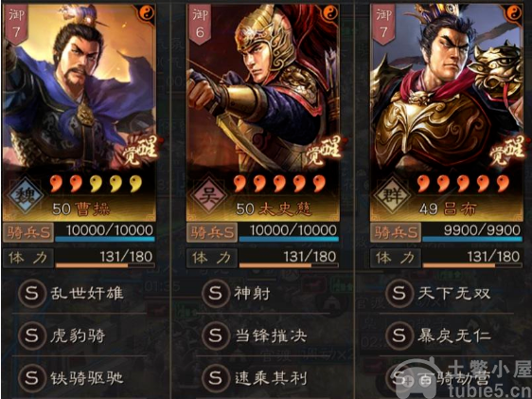532x399 pixels.
Task: Click the 御 6 cost badge on 太史慈
Action: [200, 24]
